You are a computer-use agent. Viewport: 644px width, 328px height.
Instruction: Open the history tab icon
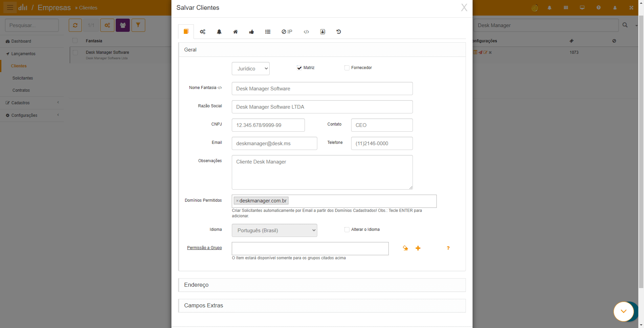pos(338,32)
